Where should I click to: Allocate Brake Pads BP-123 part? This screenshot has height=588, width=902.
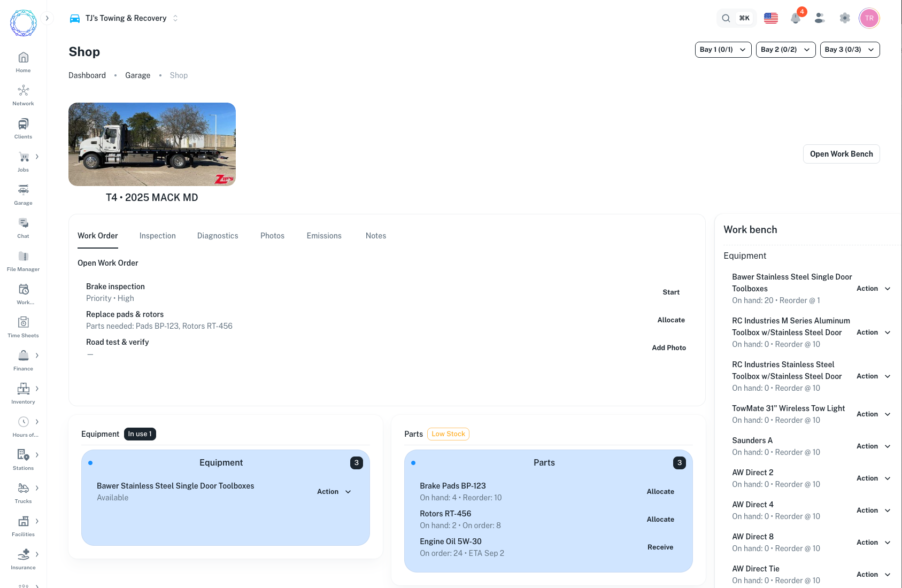coord(660,492)
